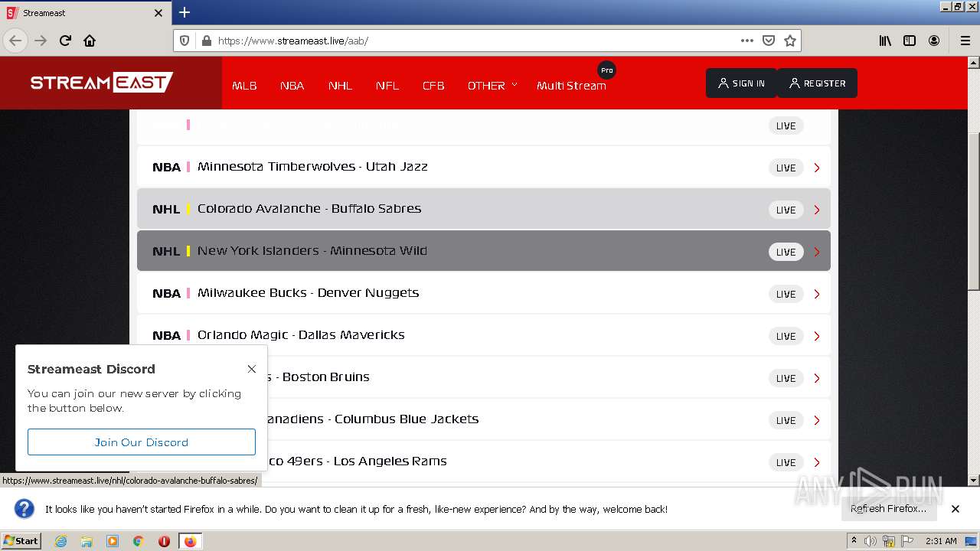The height and width of the screenshot is (551, 980).
Task: Go back using the browser back arrow
Action: coord(15,41)
